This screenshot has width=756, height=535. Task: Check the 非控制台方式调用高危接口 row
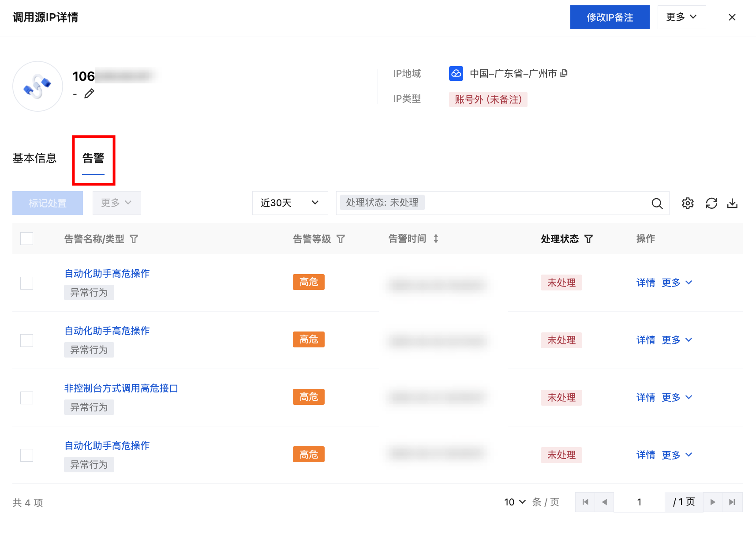(x=27, y=398)
